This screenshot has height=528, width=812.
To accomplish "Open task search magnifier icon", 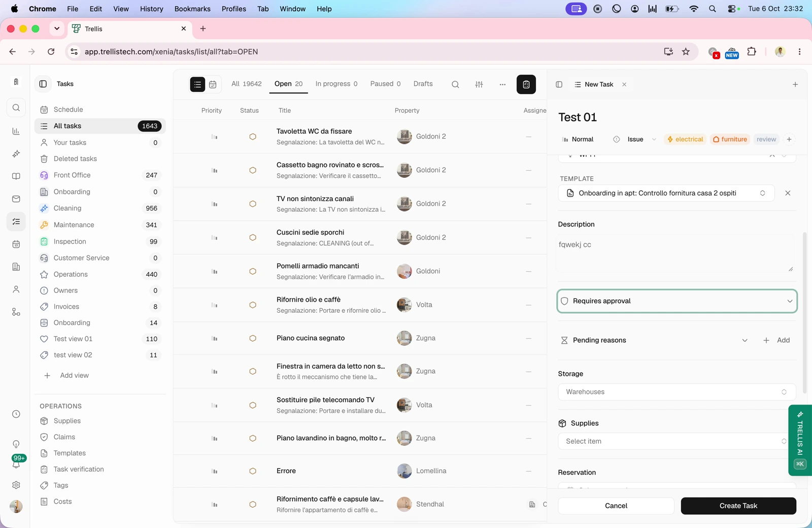I will point(455,84).
